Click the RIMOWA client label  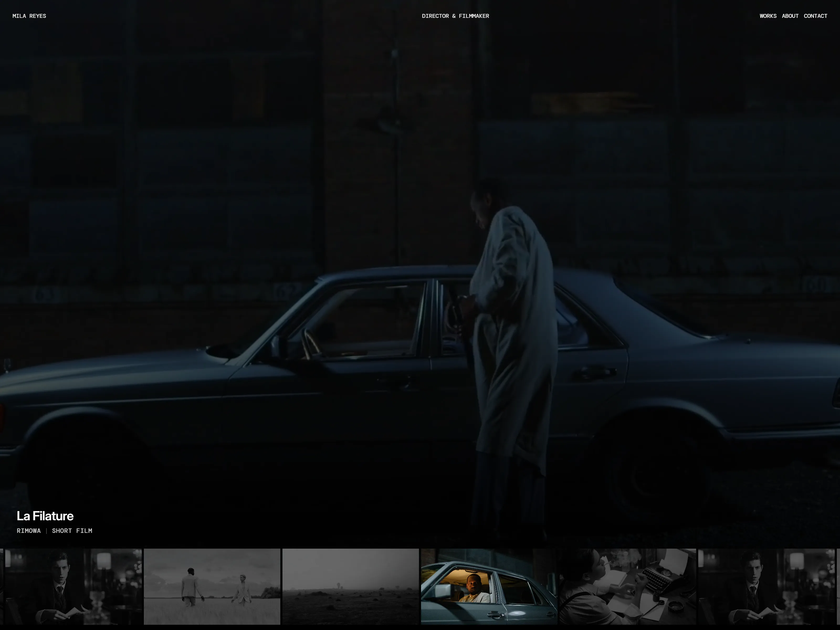(28, 531)
